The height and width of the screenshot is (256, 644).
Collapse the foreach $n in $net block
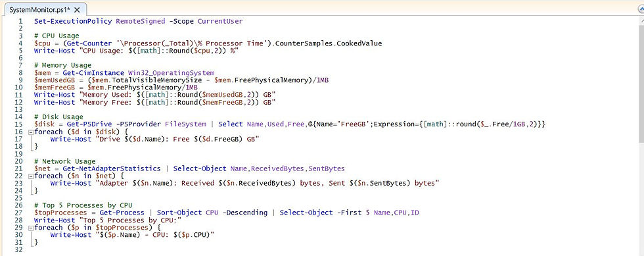(x=30, y=176)
